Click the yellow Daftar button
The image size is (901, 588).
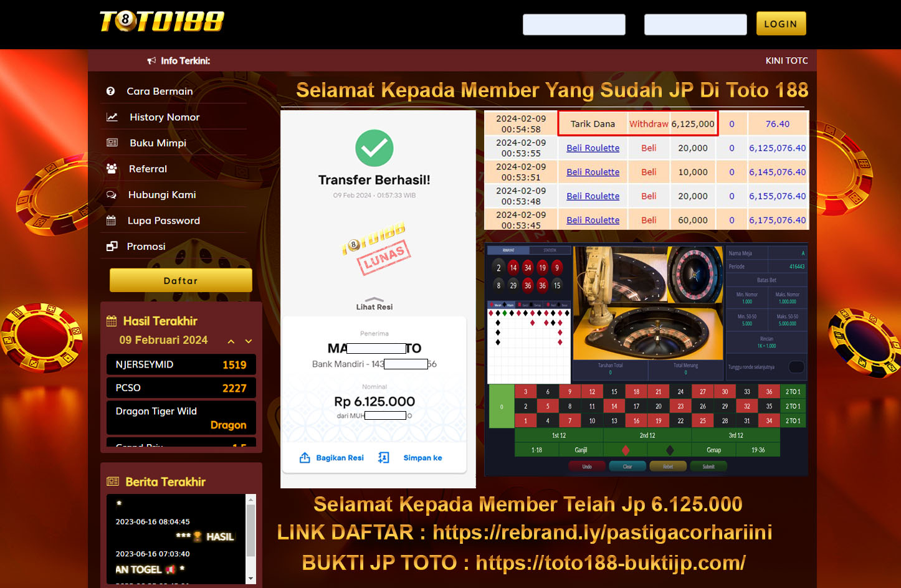coord(181,280)
